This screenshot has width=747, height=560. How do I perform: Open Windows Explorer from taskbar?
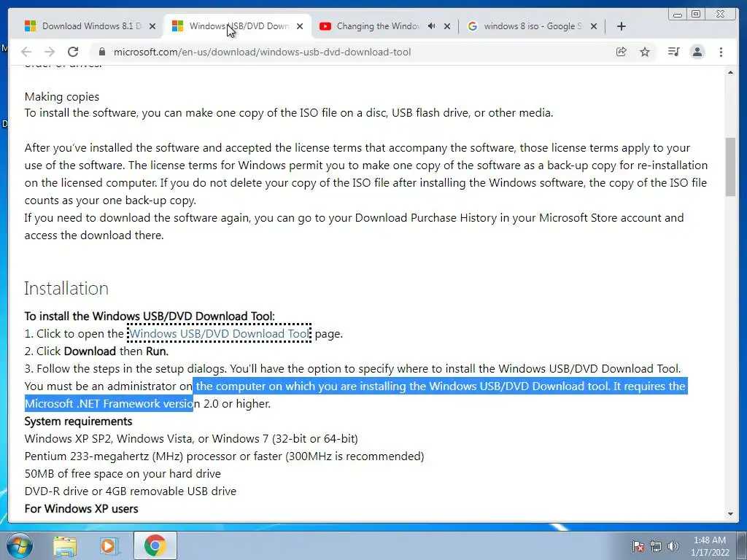(64, 545)
